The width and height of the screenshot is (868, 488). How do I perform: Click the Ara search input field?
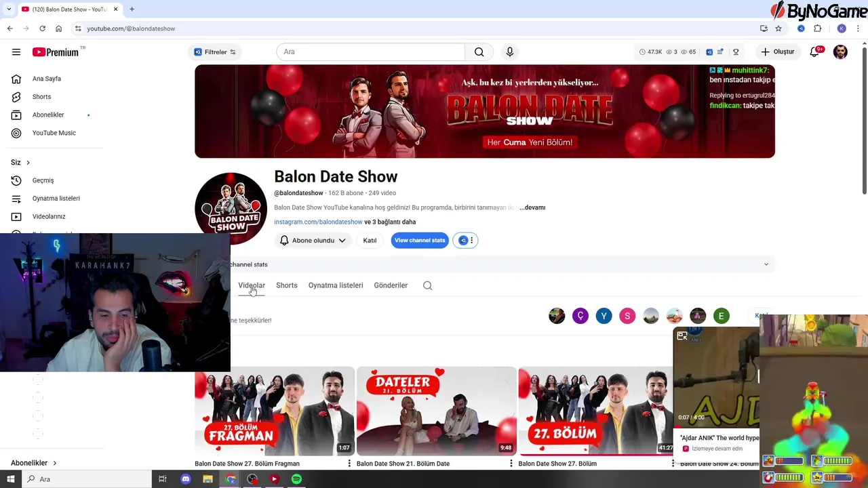[370, 52]
